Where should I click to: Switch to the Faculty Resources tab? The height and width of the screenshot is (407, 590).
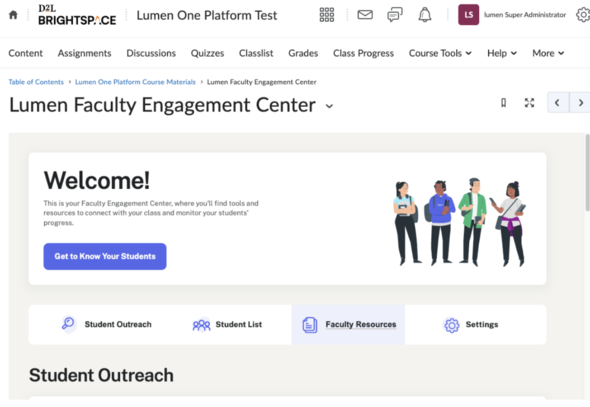click(x=348, y=325)
